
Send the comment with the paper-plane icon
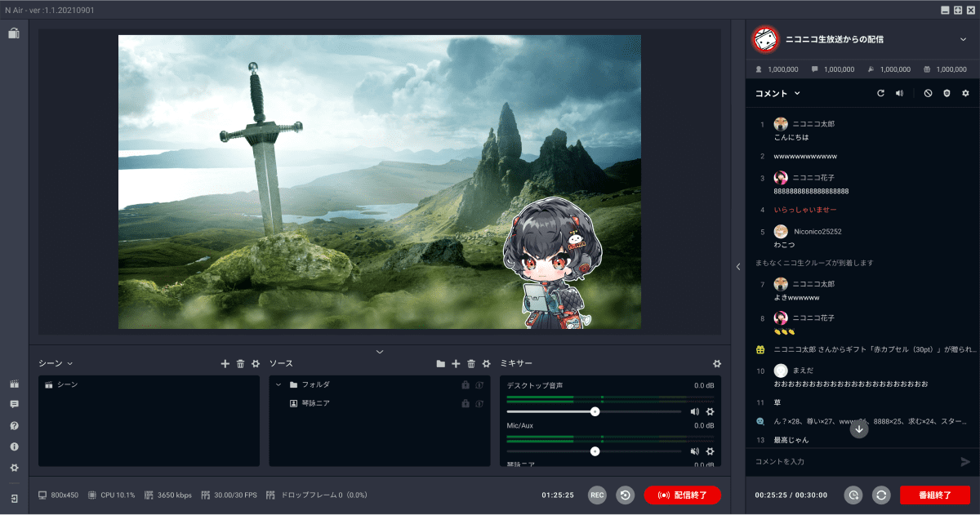[965, 462]
